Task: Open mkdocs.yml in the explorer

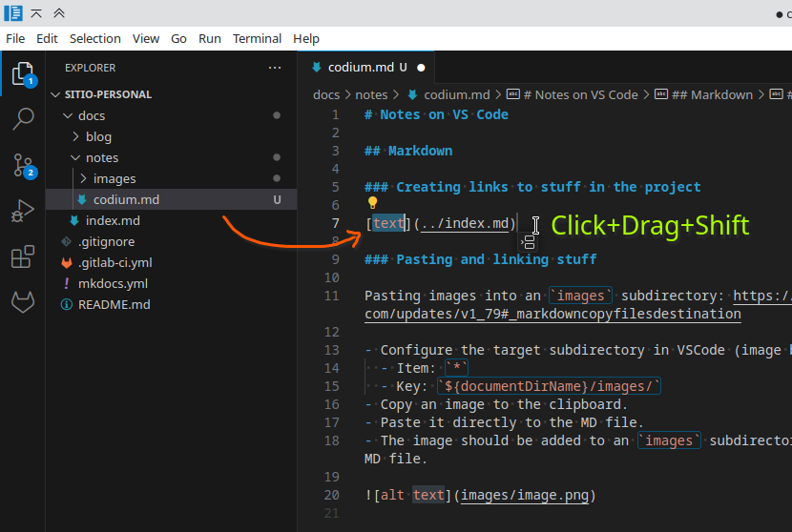Action: 113,283
